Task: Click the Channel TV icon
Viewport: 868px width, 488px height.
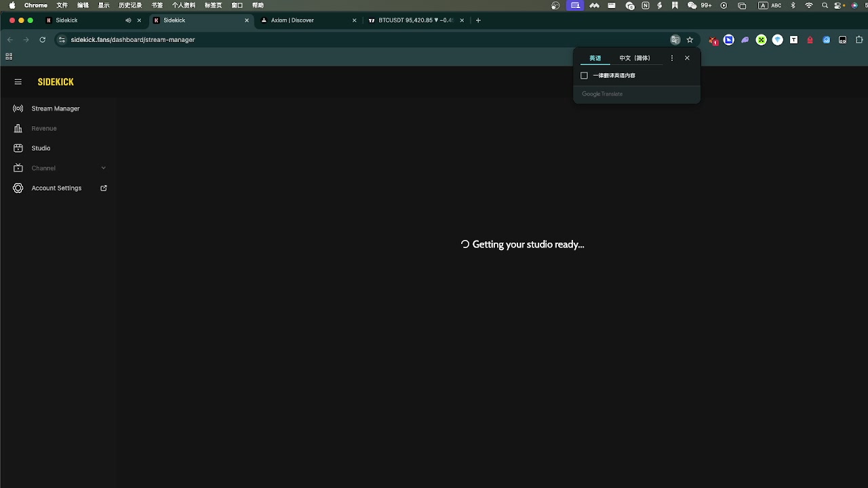Action: click(x=18, y=168)
